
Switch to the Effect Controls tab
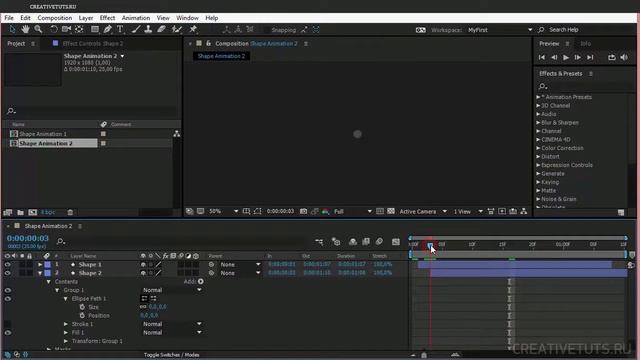tap(93, 44)
